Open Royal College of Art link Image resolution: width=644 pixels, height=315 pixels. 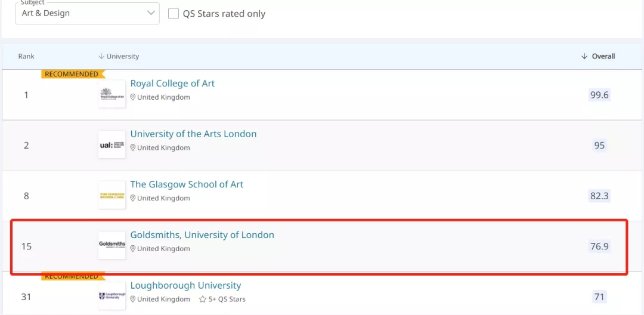pyautogui.click(x=172, y=84)
